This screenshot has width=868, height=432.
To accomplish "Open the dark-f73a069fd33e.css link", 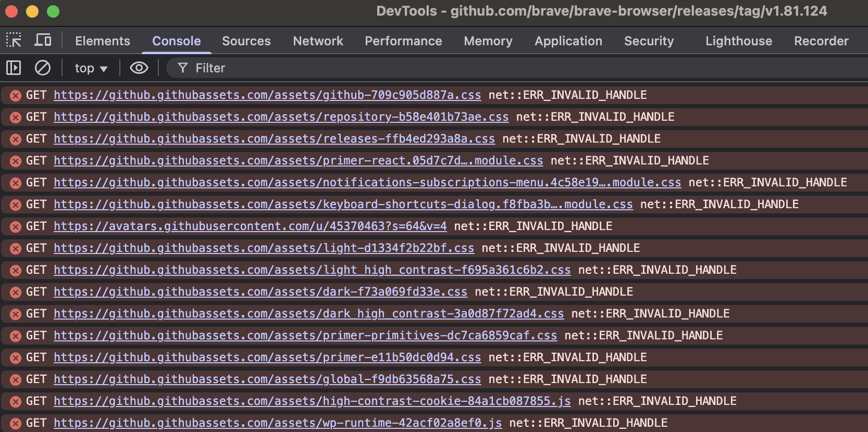I will coord(261,292).
